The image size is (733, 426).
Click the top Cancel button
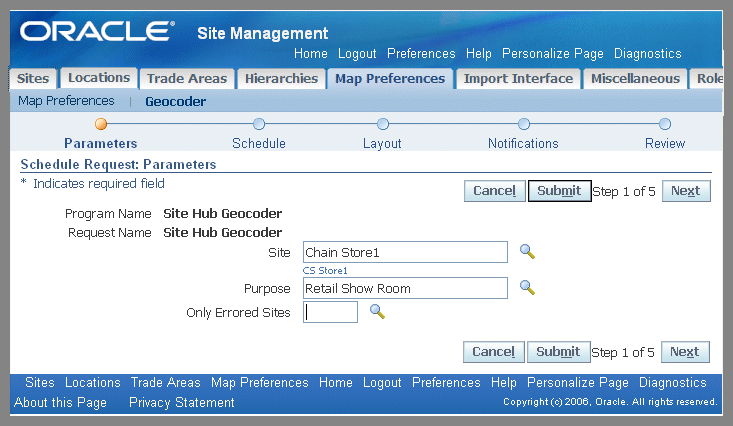pos(495,191)
